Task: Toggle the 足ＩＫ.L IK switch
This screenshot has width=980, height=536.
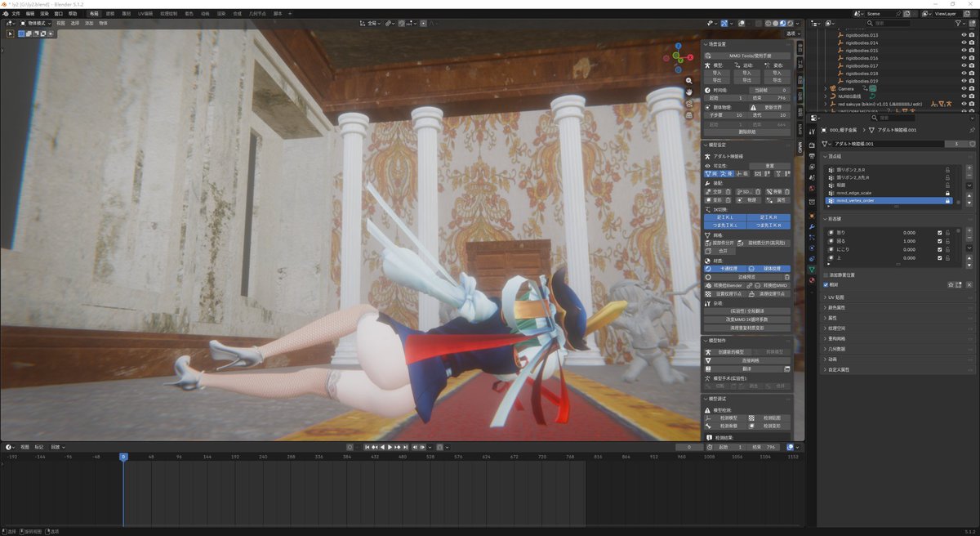Action: point(725,217)
